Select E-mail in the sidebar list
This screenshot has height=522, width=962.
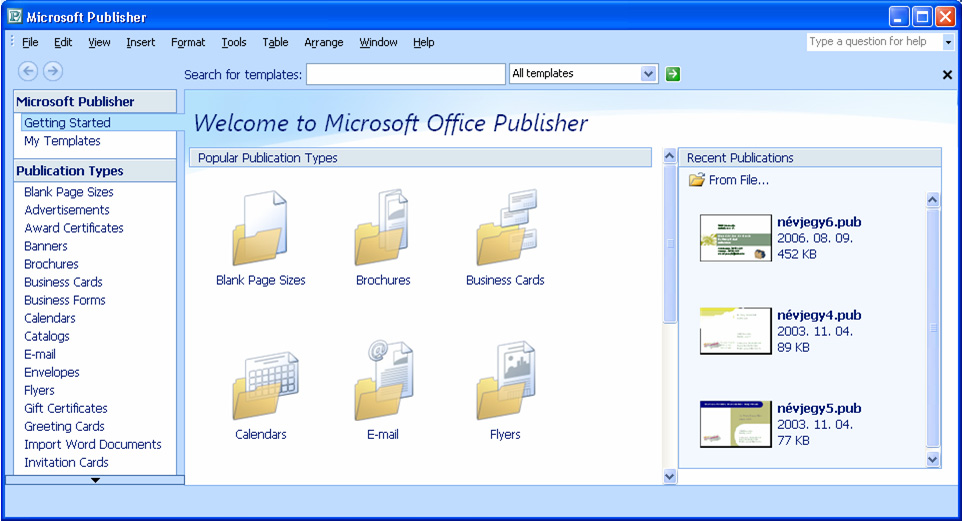pyautogui.click(x=40, y=355)
